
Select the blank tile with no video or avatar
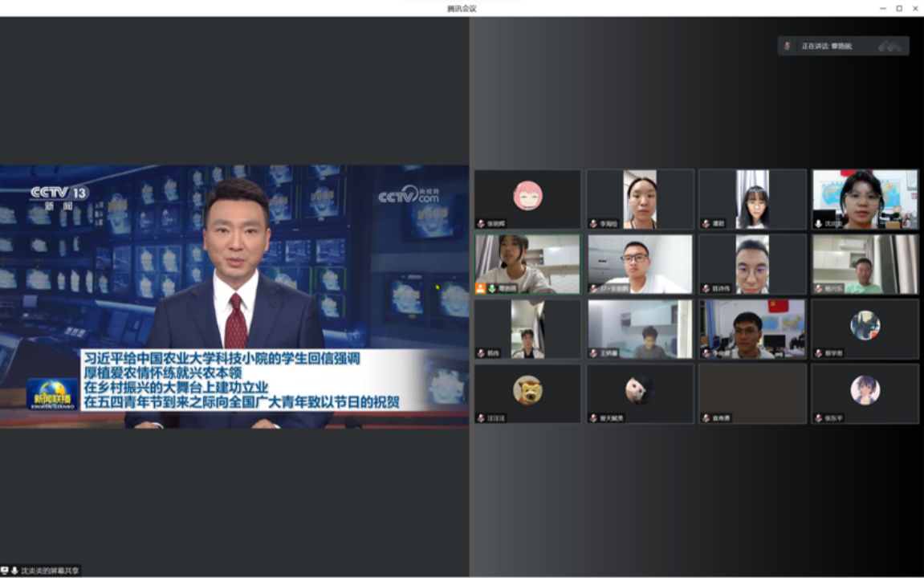tap(752, 393)
